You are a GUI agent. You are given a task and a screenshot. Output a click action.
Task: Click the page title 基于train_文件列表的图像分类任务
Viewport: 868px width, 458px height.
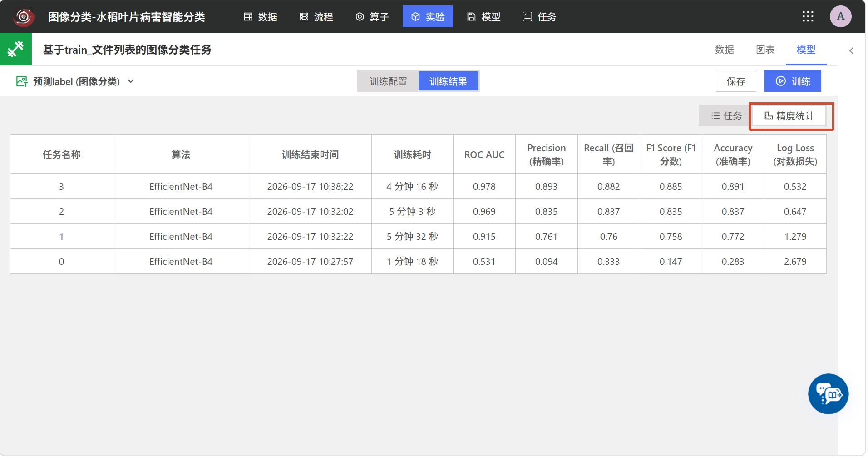pos(127,50)
